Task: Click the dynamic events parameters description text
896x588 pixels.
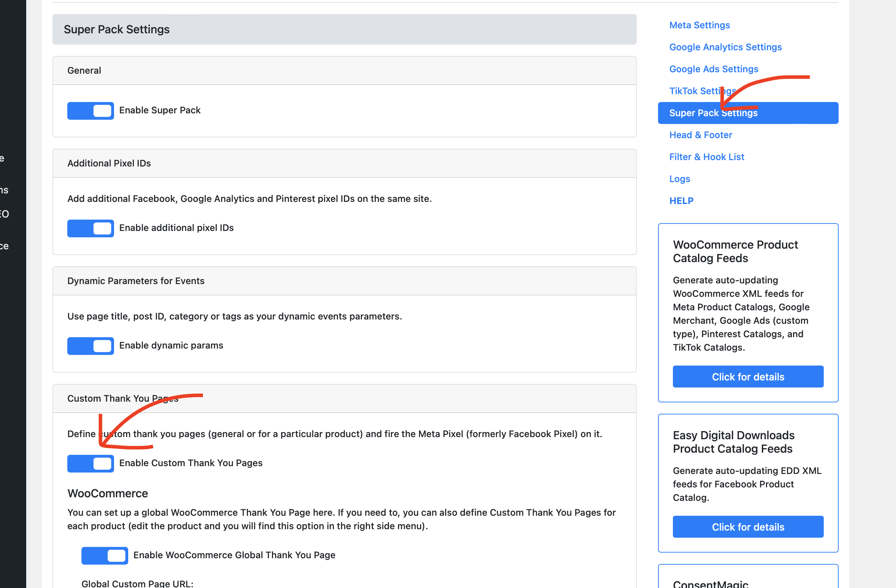Action: (x=234, y=316)
